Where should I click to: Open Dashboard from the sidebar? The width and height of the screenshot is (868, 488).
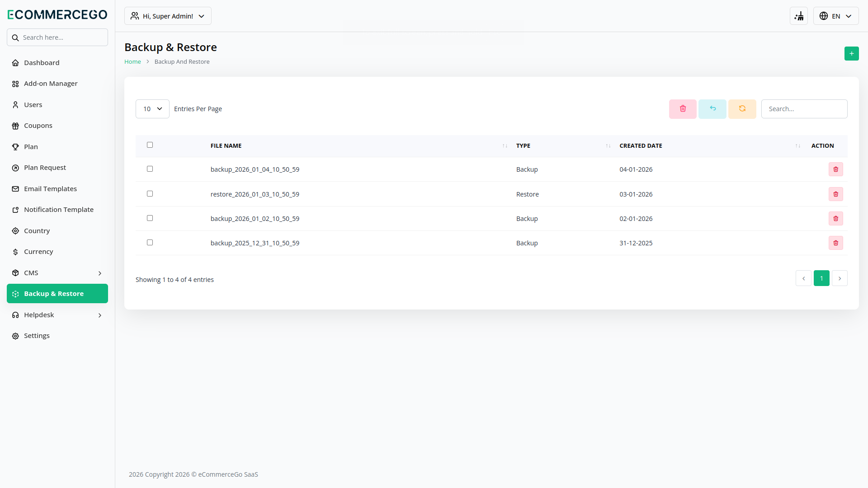57,63
